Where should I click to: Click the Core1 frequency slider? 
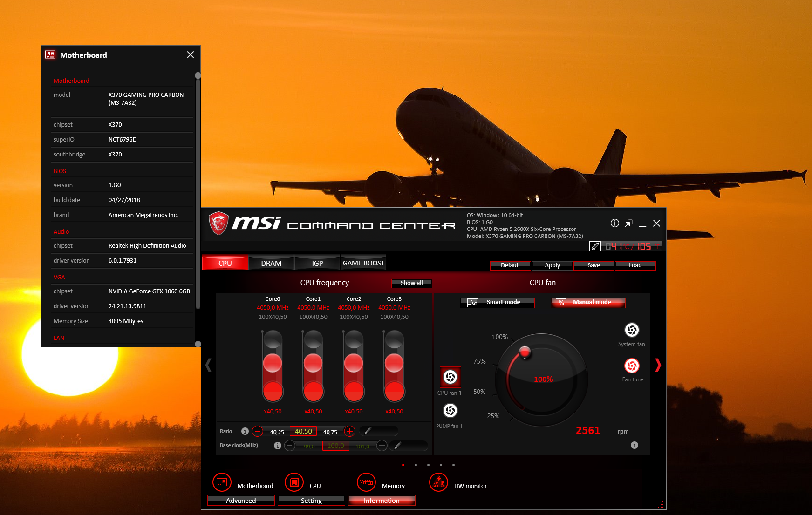pyautogui.click(x=313, y=366)
